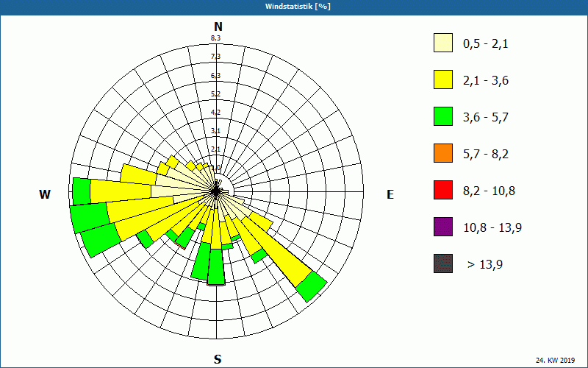Click the N compass label
Screen dimensions: 588x368
click(x=218, y=26)
